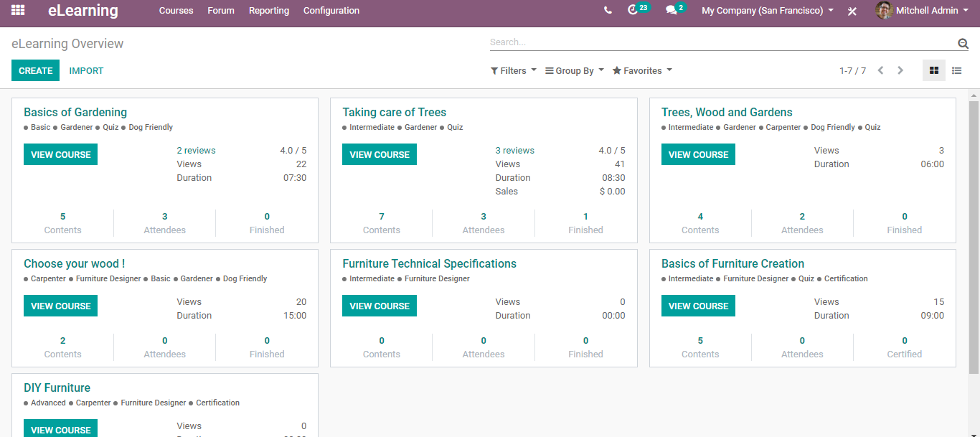Click the search magnifier icon

pyautogui.click(x=963, y=44)
